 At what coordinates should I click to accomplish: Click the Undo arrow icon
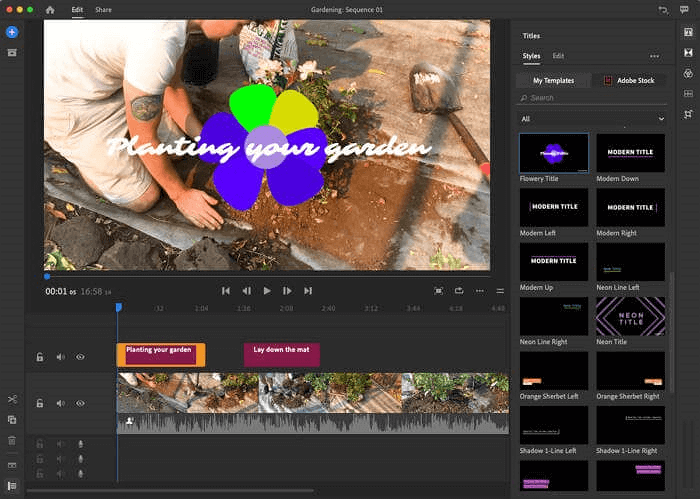662,9
